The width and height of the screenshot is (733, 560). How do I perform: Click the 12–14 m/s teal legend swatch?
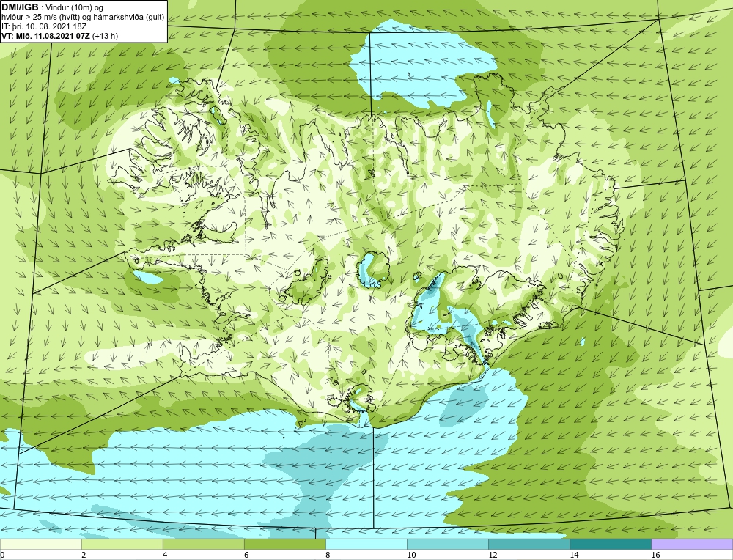click(528, 544)
